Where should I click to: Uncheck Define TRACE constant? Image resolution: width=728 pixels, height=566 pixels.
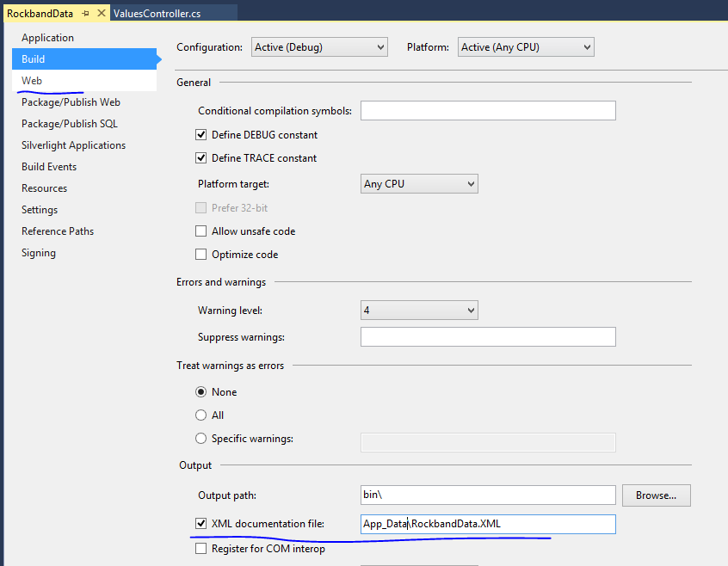click(x=201, y=158)
